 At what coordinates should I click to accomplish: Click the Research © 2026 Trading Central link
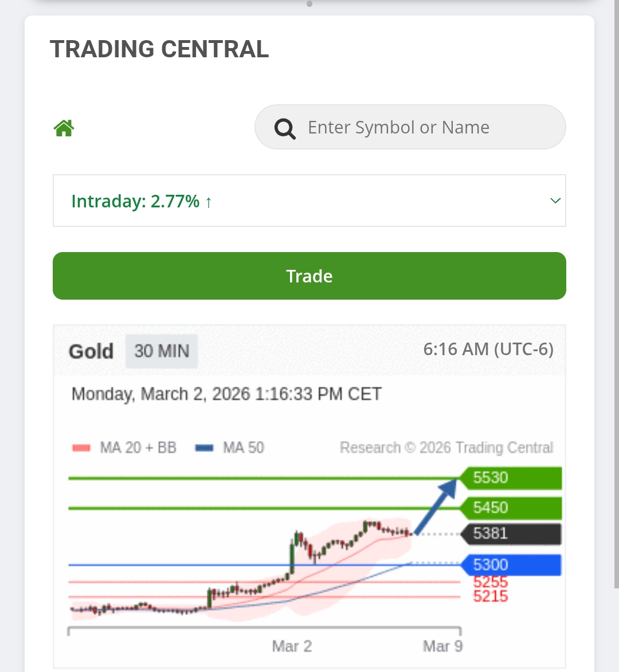(x=446, y=447)
